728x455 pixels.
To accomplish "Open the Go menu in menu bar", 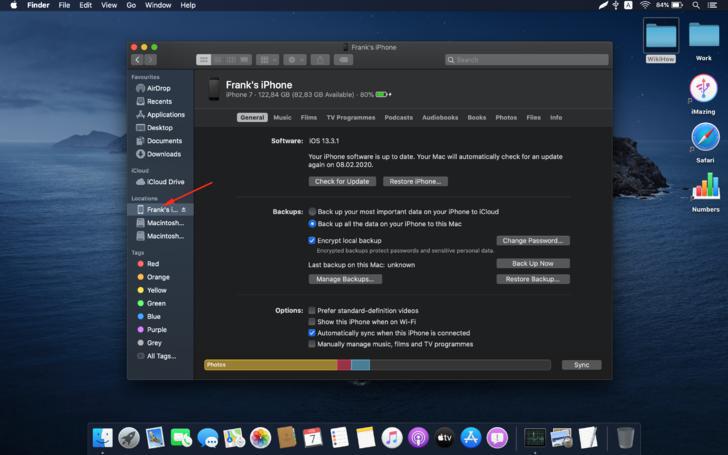I will 131,5.
